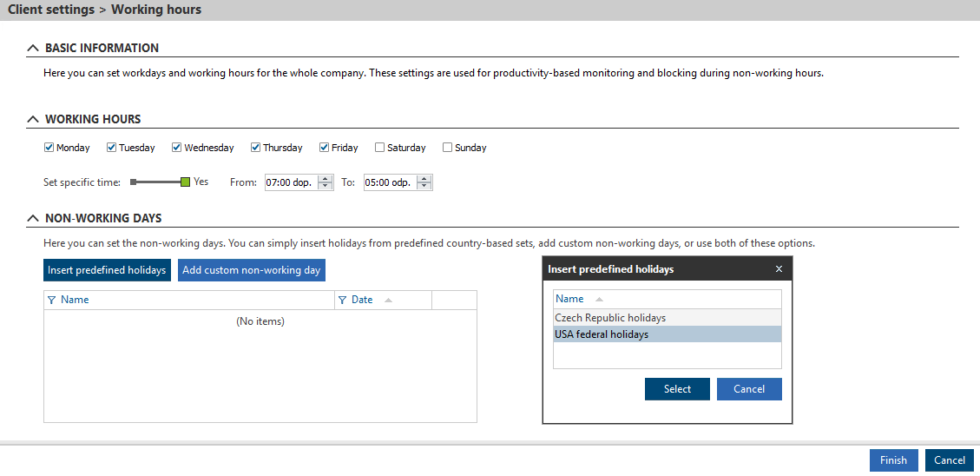Screen dimensions: 980x476
Task: Click the filter icon in Date column
Action: tap(342, 300)
